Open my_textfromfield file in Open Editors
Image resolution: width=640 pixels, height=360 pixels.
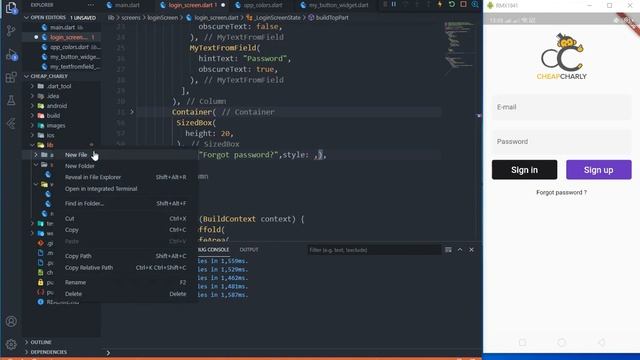point(71,67)
